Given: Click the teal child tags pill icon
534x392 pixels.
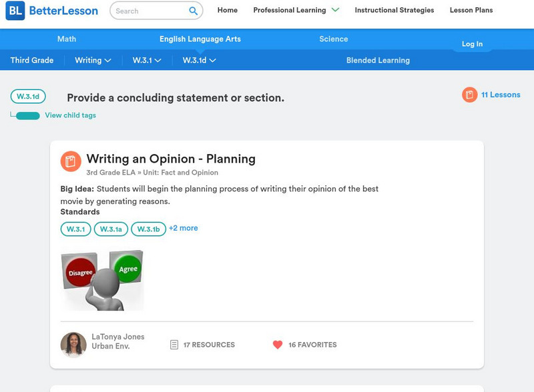Looking at the screenshot, I should pyautogui.click(x=28, y=116).
